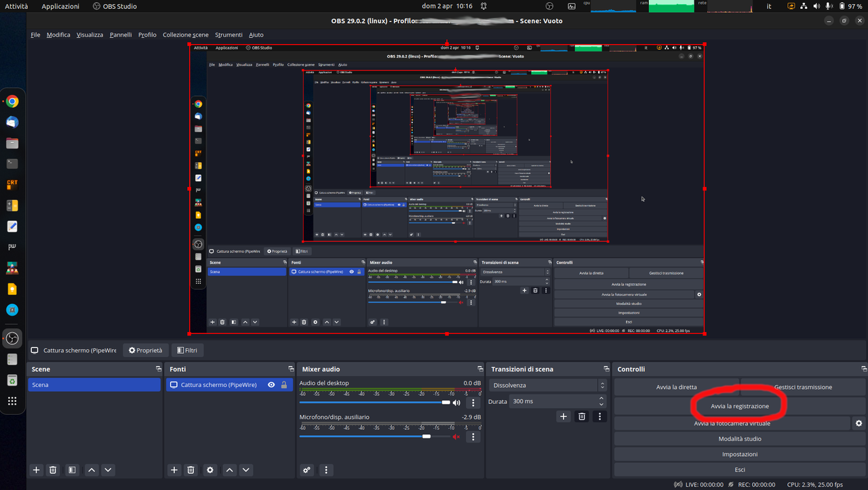Open Impostazioni button in Controlli
The height and width of the screenshot is (490, 868).
[x=740, y=454]
